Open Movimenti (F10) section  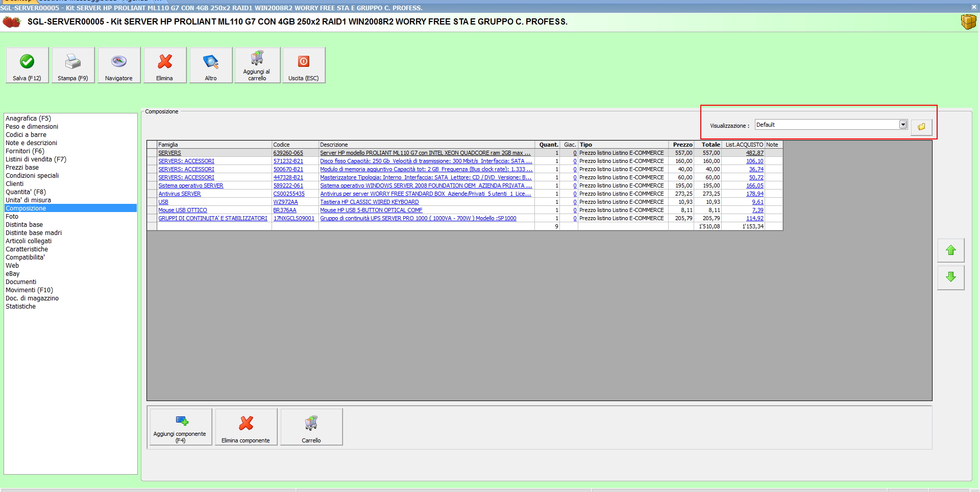coord(29,290)
